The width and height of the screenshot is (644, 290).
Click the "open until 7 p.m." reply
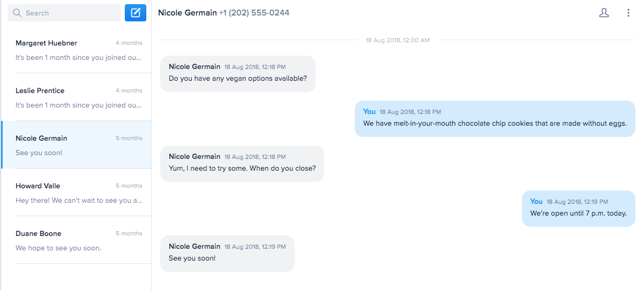pos(578,213)
